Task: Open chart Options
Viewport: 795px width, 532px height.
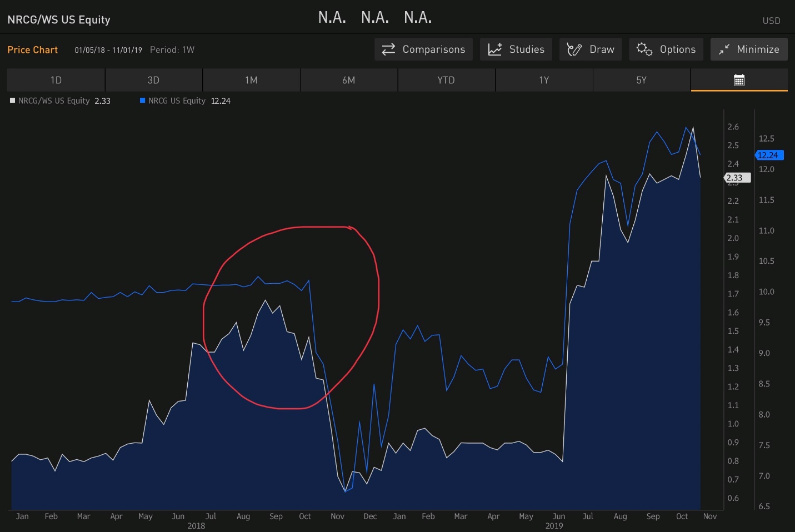Action: 666,49
